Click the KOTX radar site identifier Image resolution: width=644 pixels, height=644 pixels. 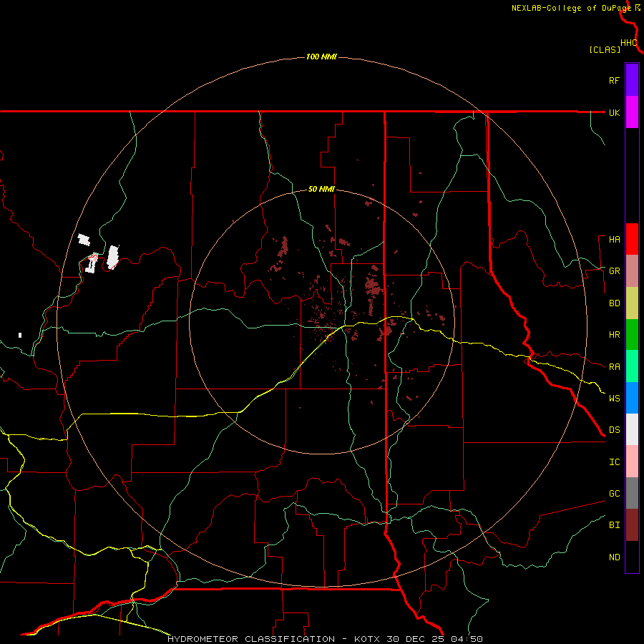point(368,639)
